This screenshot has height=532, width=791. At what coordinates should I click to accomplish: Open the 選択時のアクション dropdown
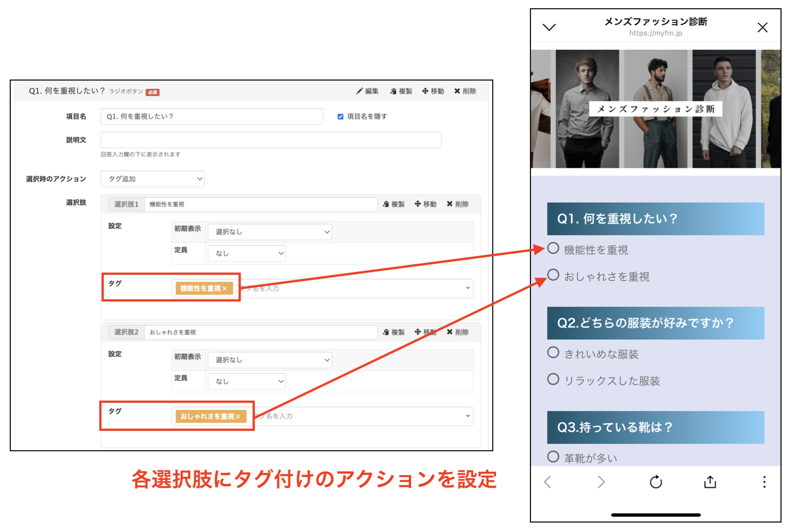tap(152, 179)
